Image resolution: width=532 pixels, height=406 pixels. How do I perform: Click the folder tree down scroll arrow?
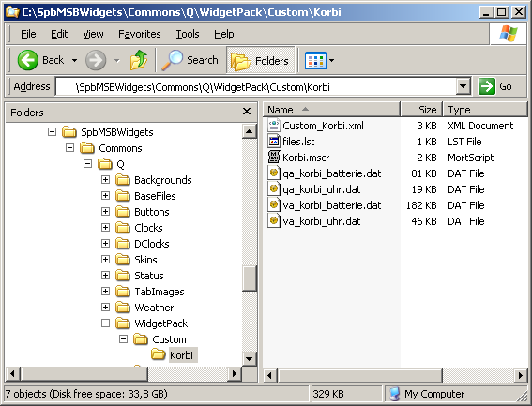pyautogui.click(x=250, y=358)
